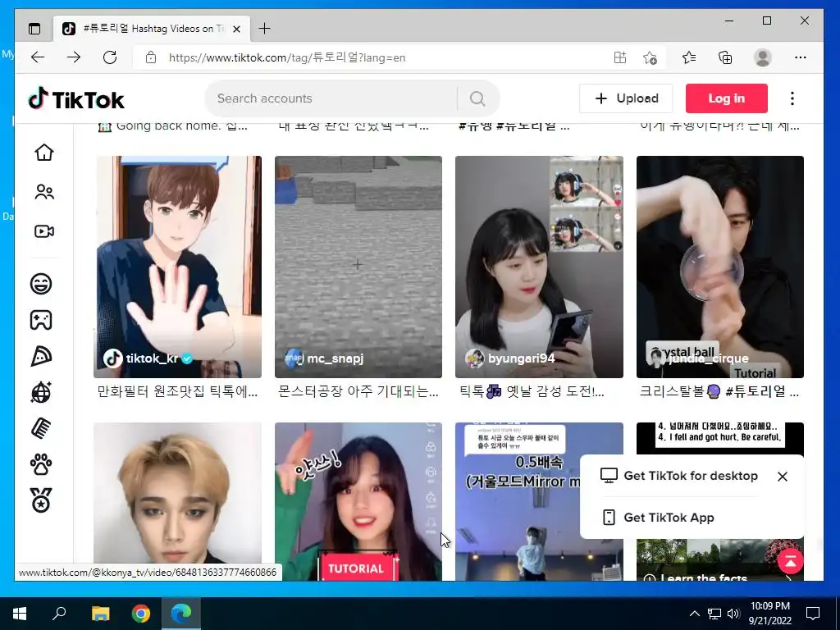The width and height of the screenshot is (840, 630).
Task: Select the Comedy smiley face icon
Action: 41,283
